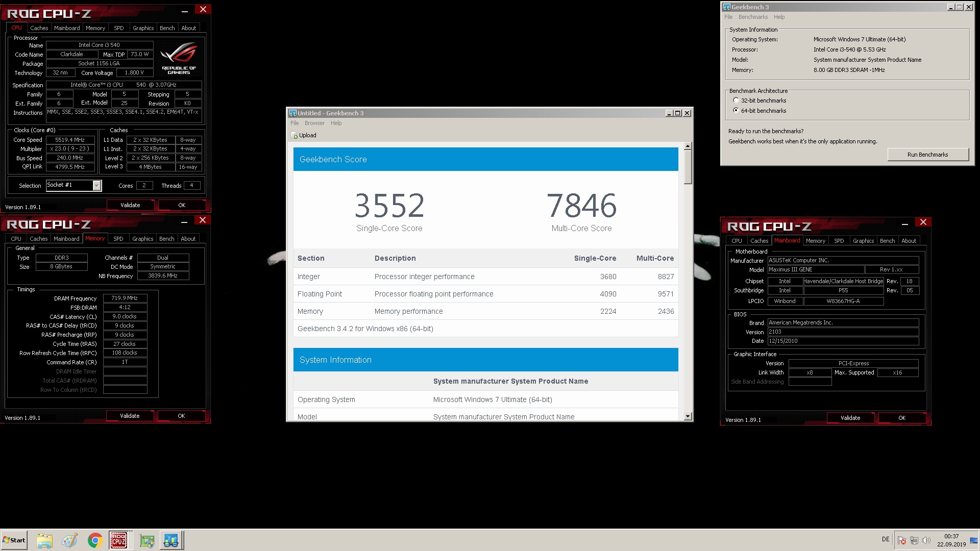Viewport: 980px width, 551px height.
Task: Click the Memory performance results row
Action: [x=485, y=311]
